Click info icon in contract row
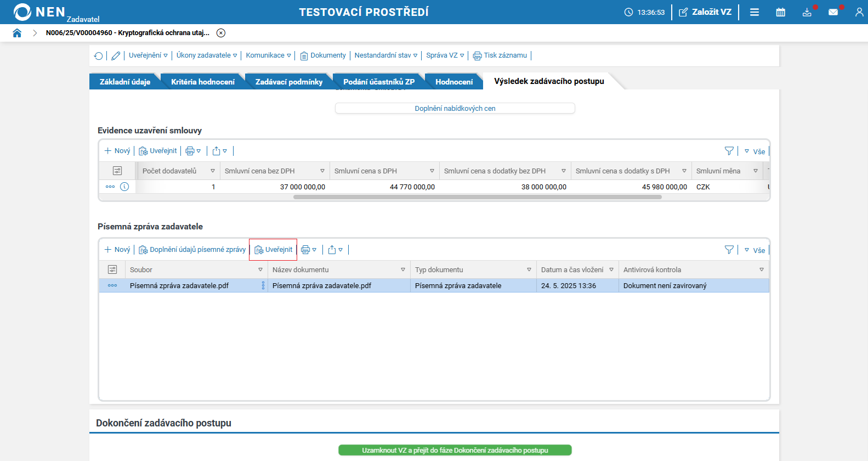This screenshot has width=868, height=461. click(124, 187)
